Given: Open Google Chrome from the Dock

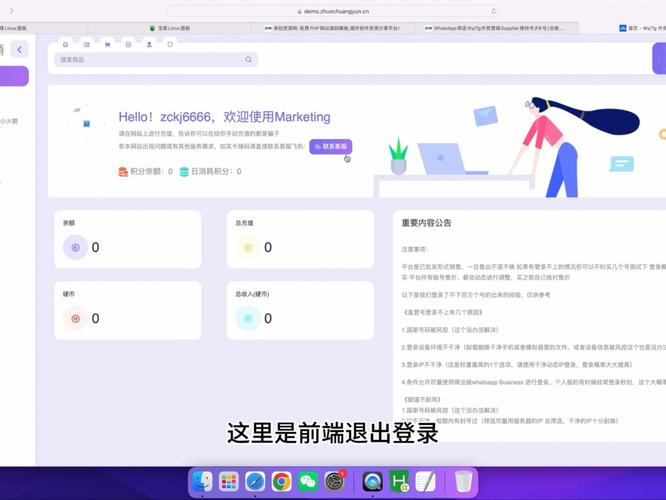Looking at the screenshot, I should point(281,482).
